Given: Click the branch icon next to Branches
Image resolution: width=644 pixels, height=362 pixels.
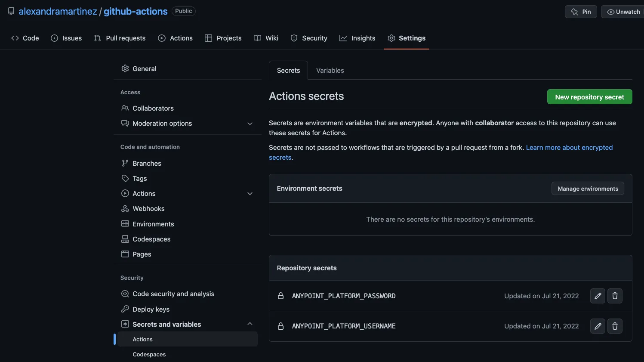Looking at the screenshot, I should [125, 163].
